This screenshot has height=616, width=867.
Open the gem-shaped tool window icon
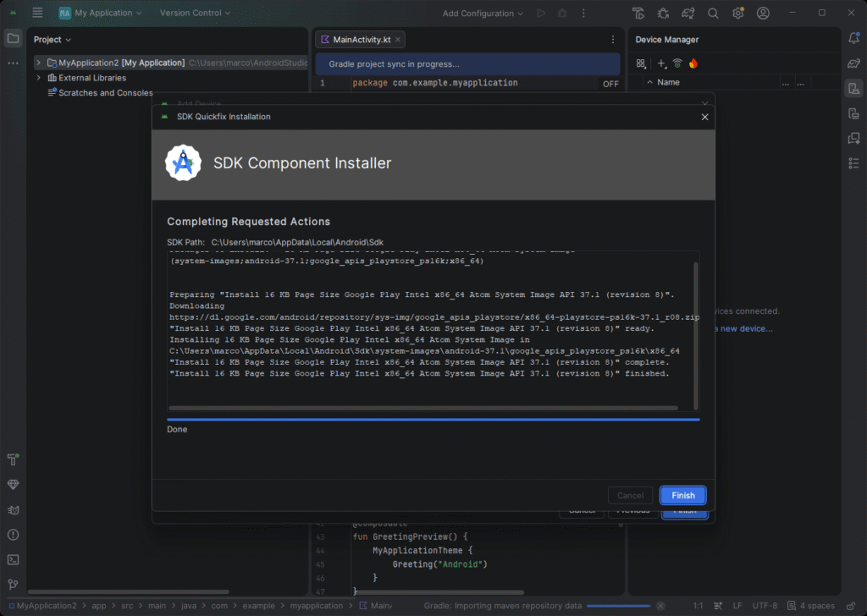point(14,485)
